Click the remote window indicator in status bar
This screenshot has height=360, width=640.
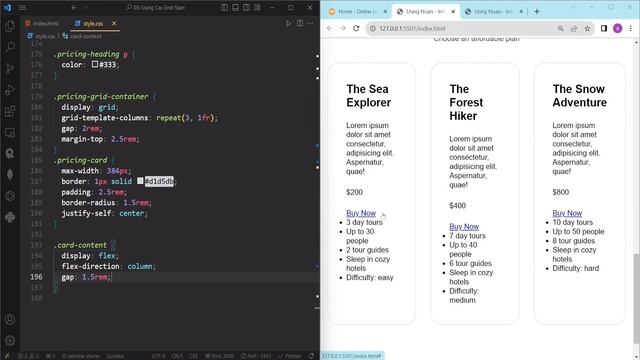click(x=7, y=356)
